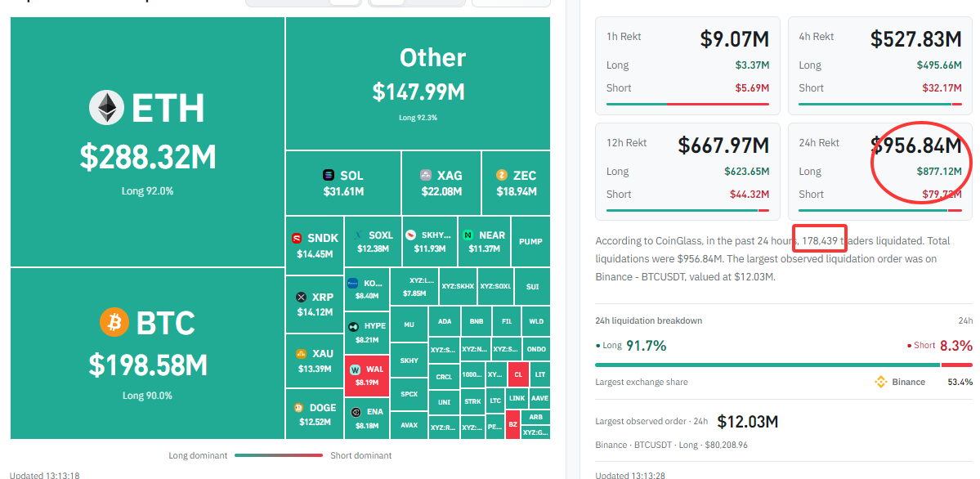
Task: Click the NEAR coin icon
Action: pyautogui.click(x=468, y=235)
